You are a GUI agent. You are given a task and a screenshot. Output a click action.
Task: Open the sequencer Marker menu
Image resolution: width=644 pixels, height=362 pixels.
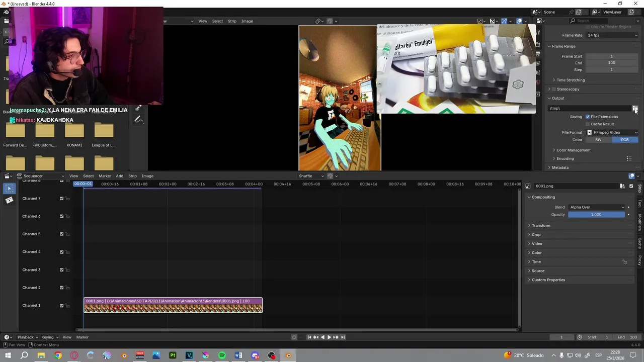click(x=105, y=176)
